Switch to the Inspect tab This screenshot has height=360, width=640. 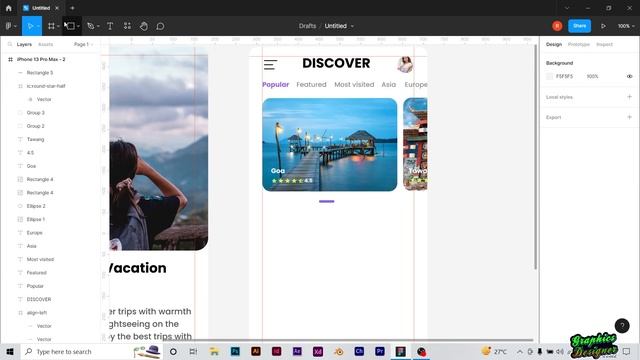click(x=604, y=44)
